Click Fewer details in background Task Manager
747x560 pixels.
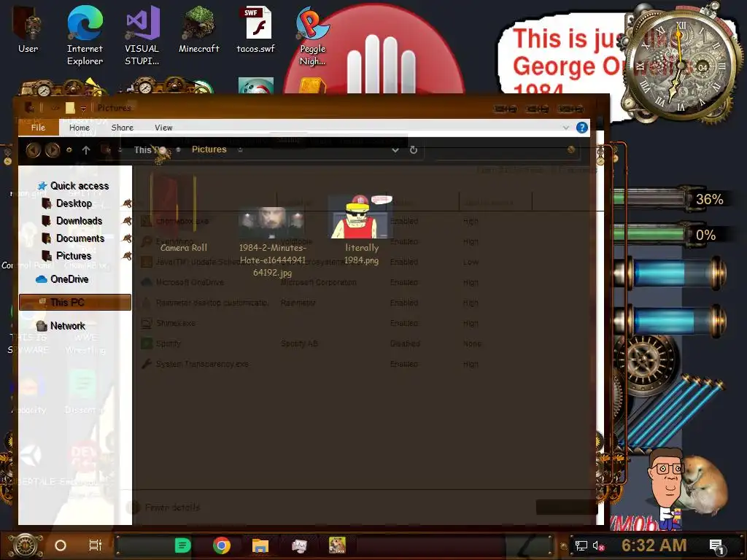click(x=172, y=507)
